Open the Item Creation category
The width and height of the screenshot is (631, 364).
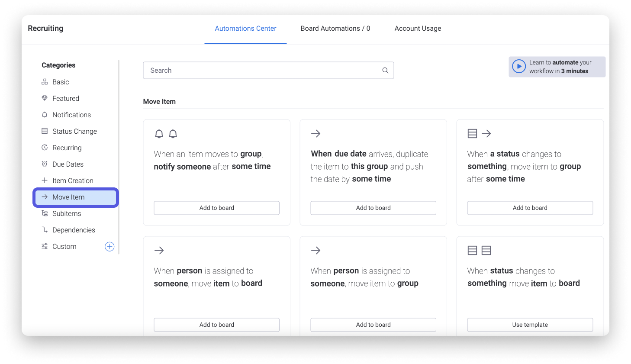(x=73, y=180)
